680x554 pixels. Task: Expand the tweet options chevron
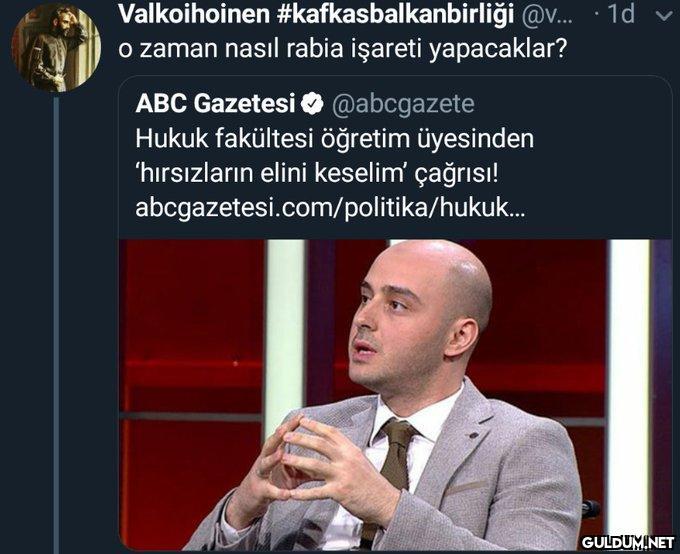[664, 16]
